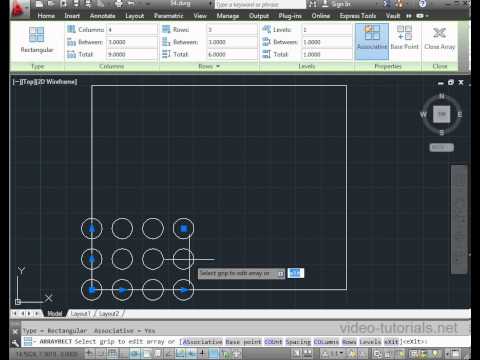Switch to the Home ribbon tab
The height and width of the screenshot is (360, 480).
point(46,16)
